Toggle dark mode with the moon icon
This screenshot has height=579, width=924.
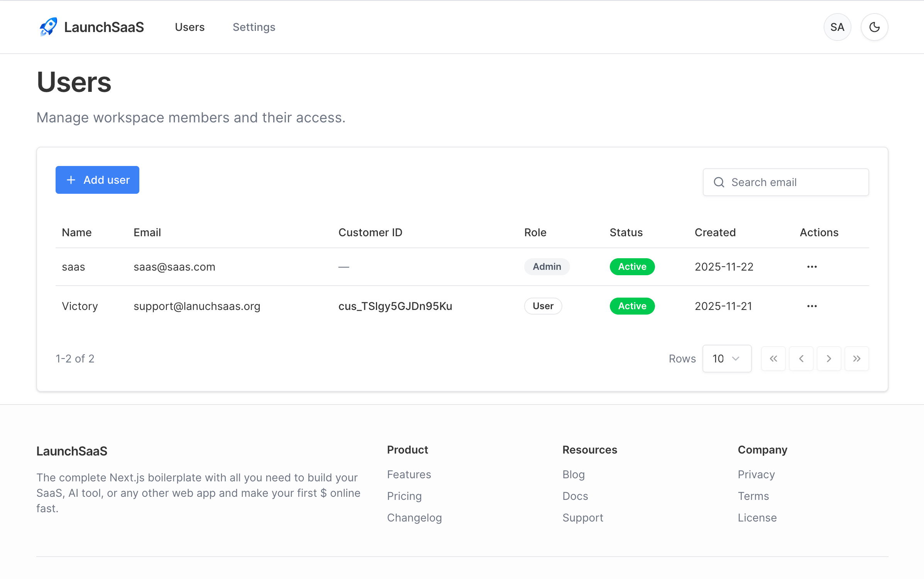click(874, 27)
